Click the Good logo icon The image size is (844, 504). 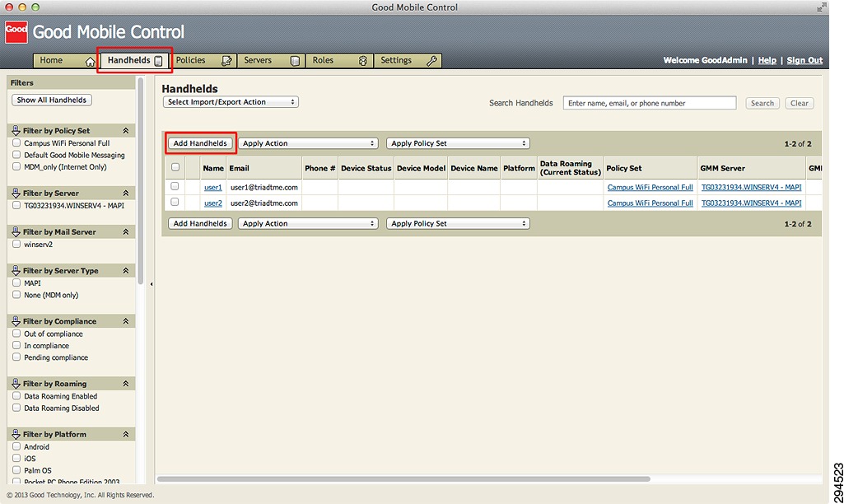click(16, 31)
